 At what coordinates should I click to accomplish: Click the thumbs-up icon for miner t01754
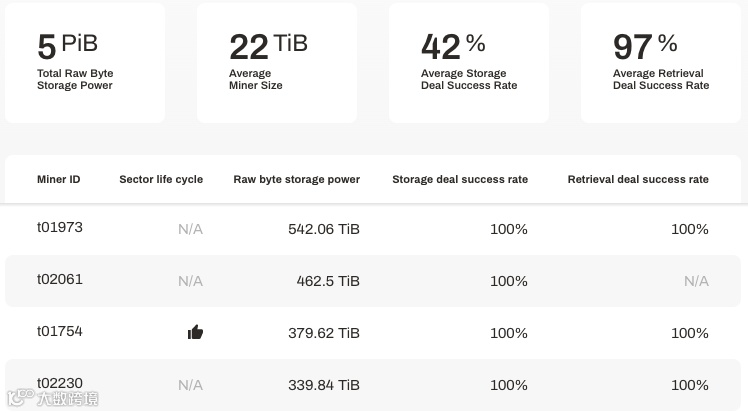(x=195, y=332)
